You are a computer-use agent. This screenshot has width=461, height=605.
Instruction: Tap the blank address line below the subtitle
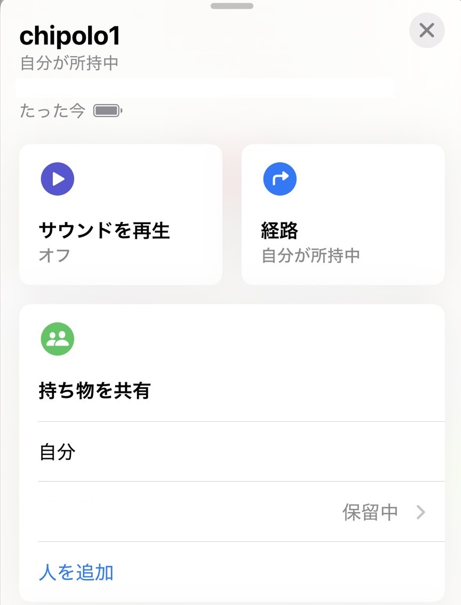[206, 88]
